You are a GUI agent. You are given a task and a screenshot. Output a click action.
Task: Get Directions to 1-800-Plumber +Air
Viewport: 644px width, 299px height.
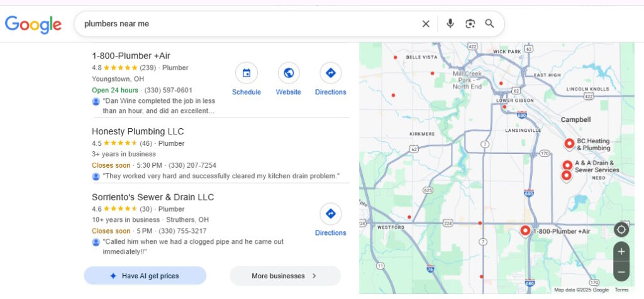(330, 73)
